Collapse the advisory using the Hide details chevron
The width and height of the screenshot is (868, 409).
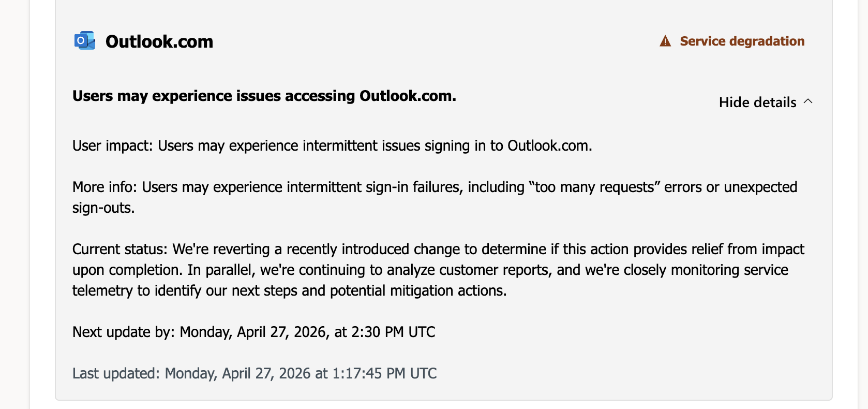pos(808,102)
